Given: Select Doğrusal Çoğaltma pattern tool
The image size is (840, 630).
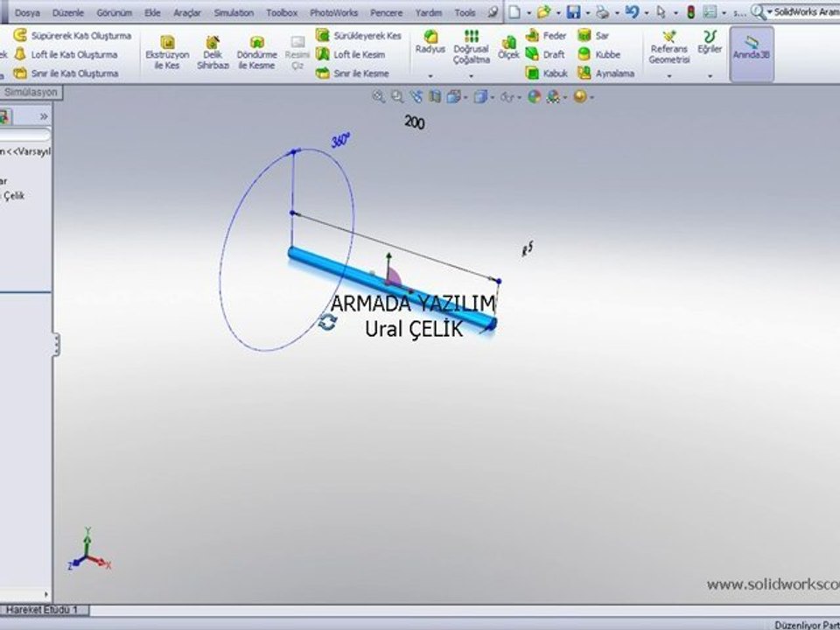Looking at the screenshot, I should tap(472, 47).
